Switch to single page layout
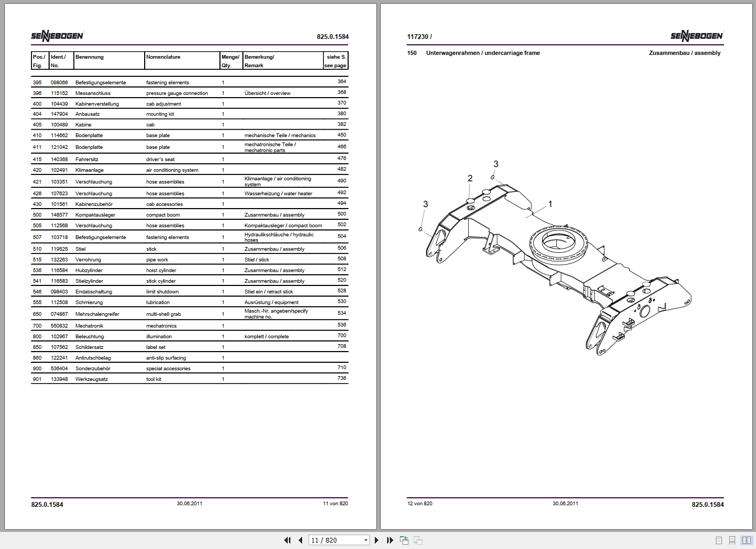Viewport: 756px width, 549px height. (x=719, y=540)
